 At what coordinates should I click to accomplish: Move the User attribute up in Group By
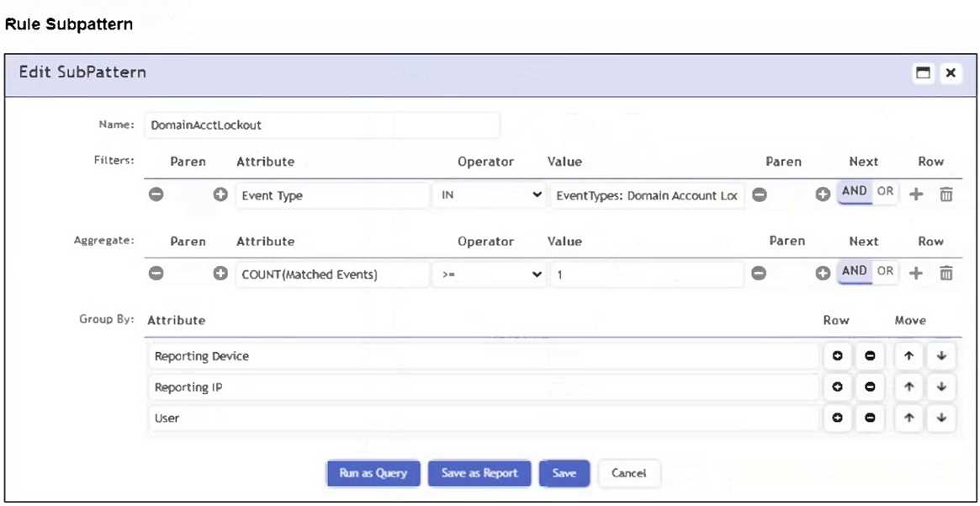pyautogui.click(x=907, y=418)
